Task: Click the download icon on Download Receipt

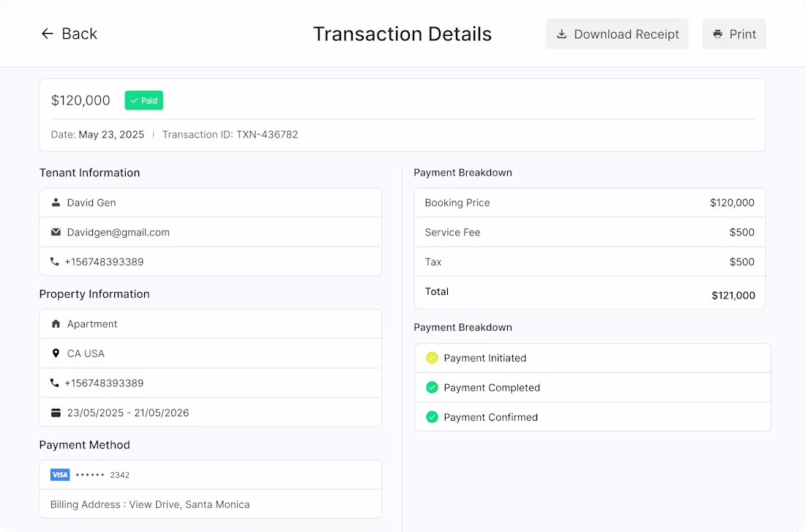Action: [x=561, y=34]
